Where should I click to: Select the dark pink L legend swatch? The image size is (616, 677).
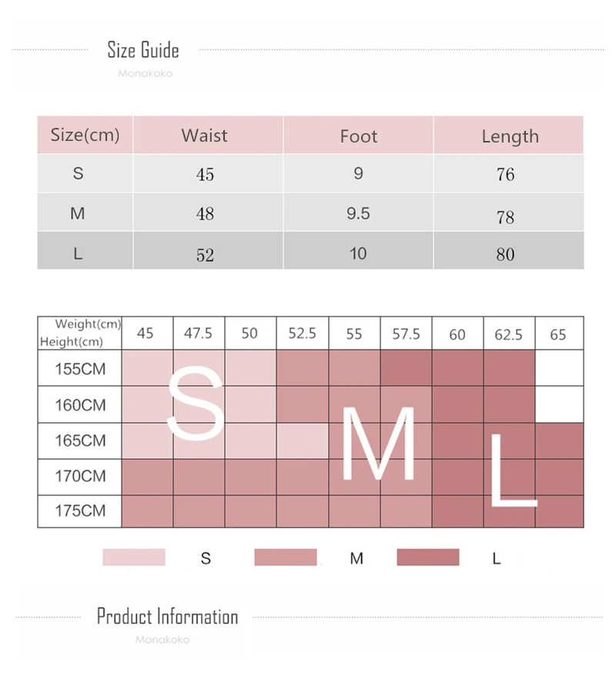(428, 558)
